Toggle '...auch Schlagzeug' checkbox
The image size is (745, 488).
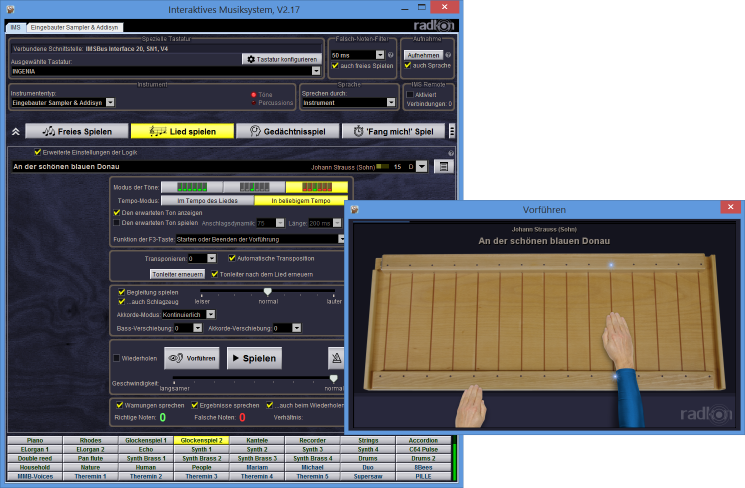pos(121,301)
